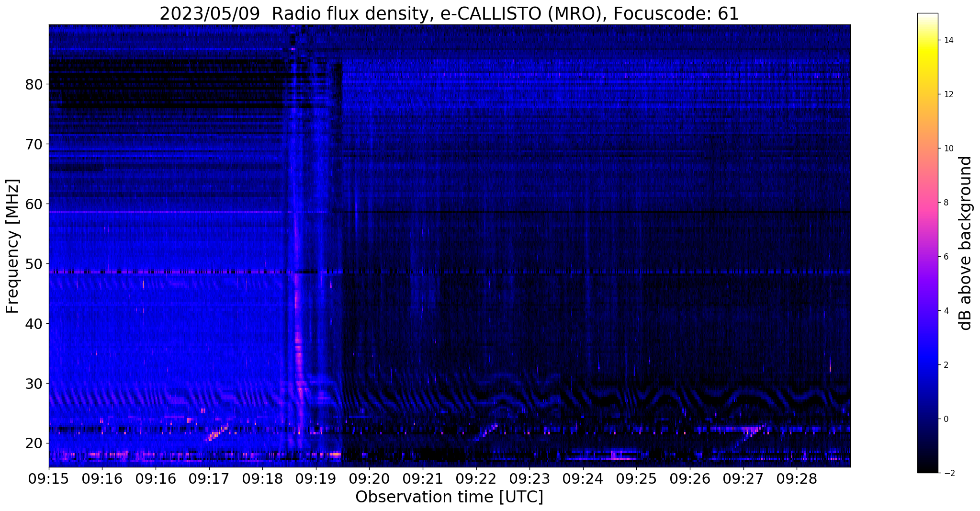The height and width of the screenshot is (511, 980).
Task: Select the 09:25 time tick label
Action: pyautogui.click(x=636, y=479)
